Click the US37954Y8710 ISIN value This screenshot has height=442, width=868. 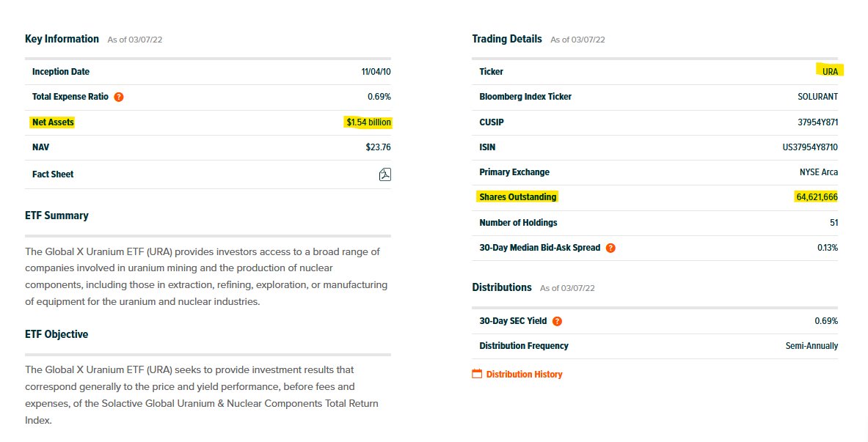(x=810, y=147)
